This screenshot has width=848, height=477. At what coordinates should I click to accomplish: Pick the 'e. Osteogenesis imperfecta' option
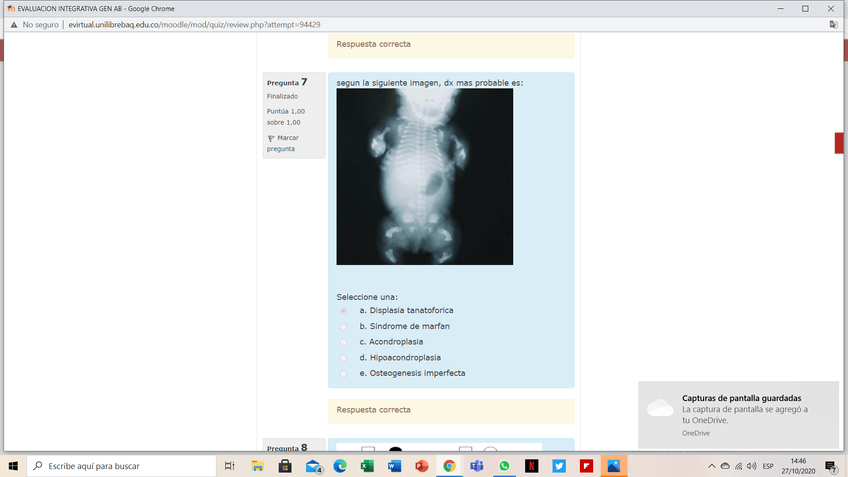343,374
